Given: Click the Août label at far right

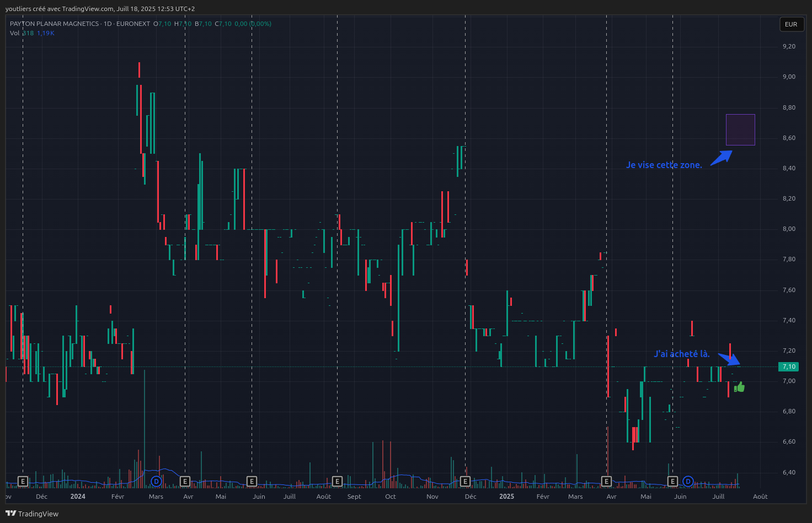Looking at the screenshot, I should [x=760, y=497].
